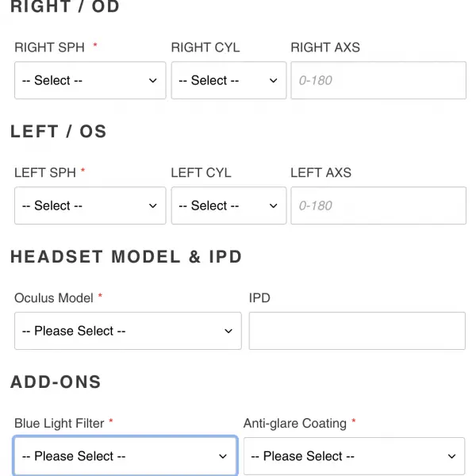Click into the IPD text field
Image resolution: width=476 pixels, height=476 pixels.
coord(357,331)
